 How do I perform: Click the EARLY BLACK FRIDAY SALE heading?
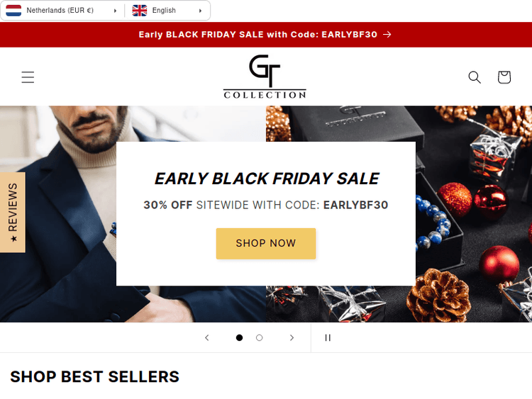tap(267, 179)
